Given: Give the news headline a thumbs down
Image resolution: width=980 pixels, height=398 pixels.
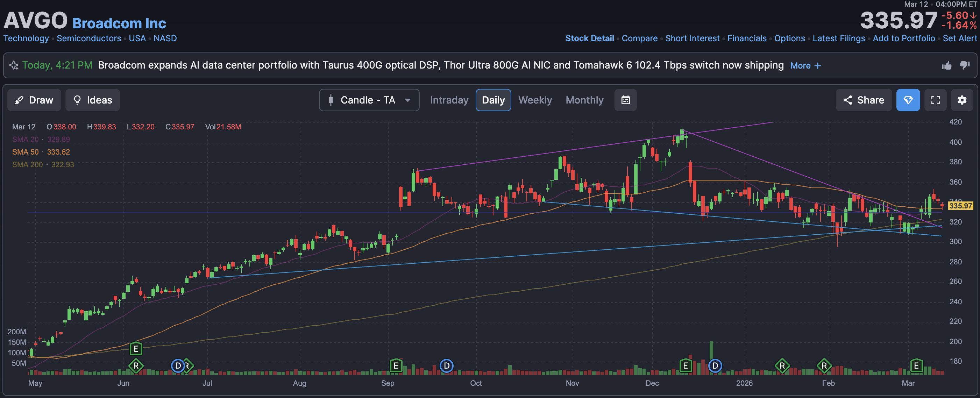Looking at the screenshot, I should 965,65.
